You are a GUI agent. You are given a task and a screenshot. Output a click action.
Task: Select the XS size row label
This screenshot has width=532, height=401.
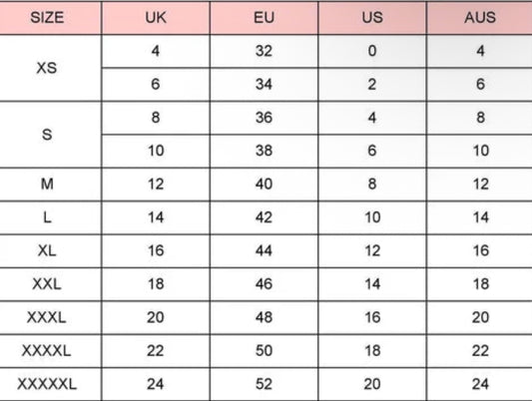[47, 68]
